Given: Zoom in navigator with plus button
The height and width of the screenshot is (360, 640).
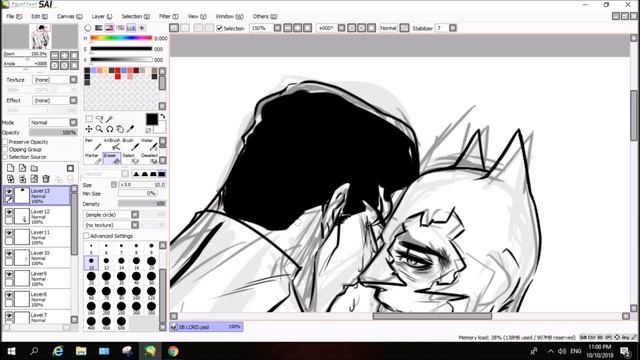Looking at the screenshot, I should (x=64, y=55).
